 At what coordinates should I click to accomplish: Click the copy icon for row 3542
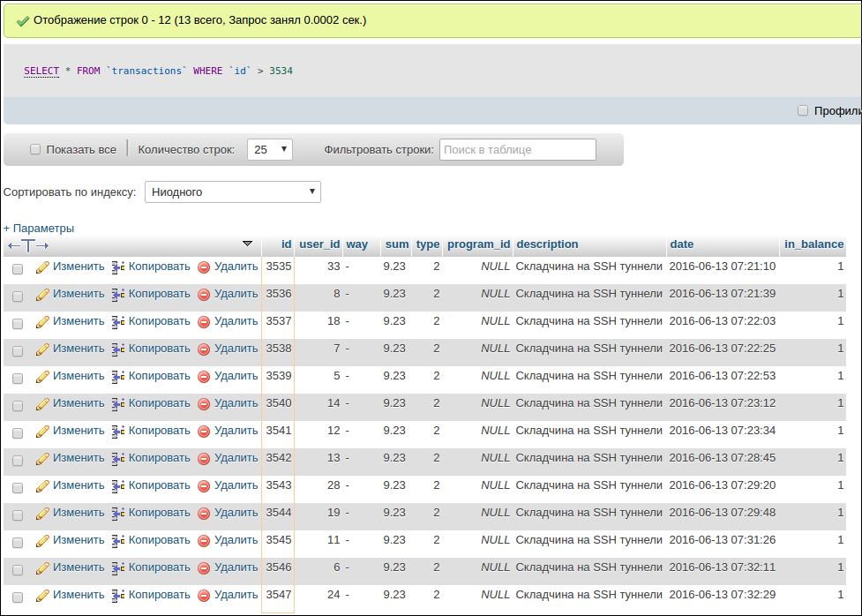pyautogui.click(x=118, y=459)
